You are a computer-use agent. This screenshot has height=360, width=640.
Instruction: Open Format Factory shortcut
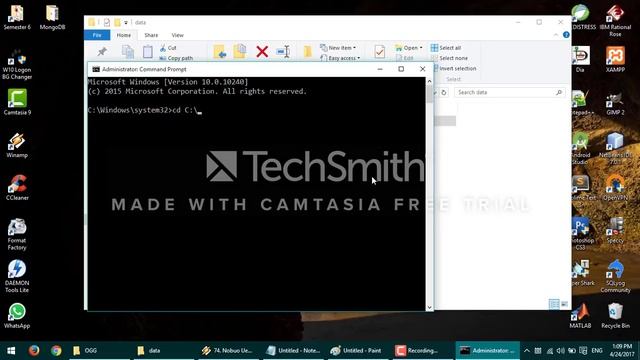[17, 234]
